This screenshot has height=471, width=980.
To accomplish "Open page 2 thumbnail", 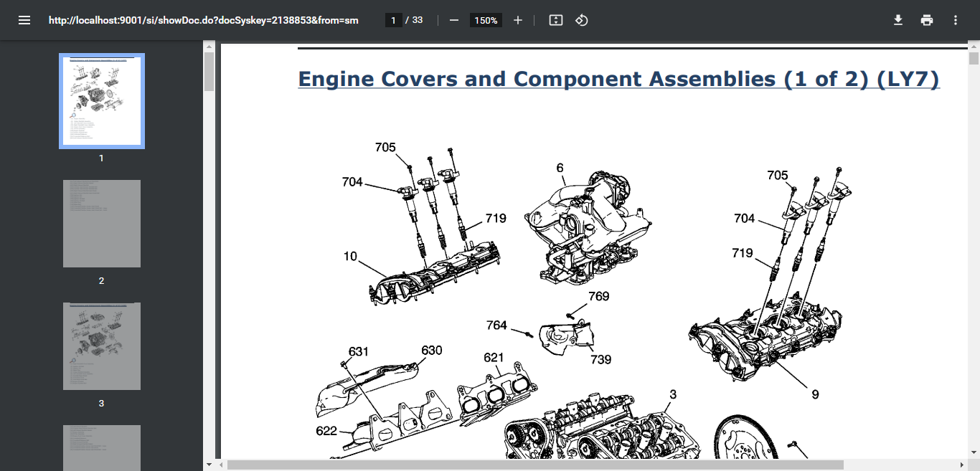I will click(x=102, y=224).
